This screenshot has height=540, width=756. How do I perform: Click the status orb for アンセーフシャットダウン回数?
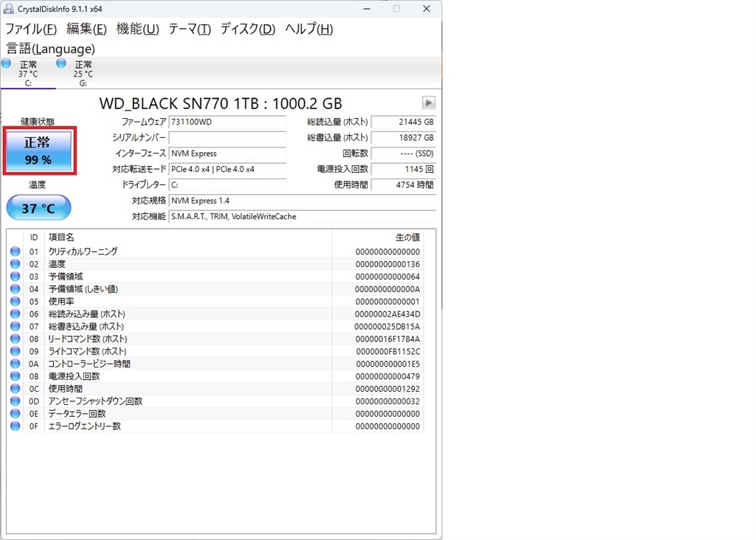click(16, 401)
